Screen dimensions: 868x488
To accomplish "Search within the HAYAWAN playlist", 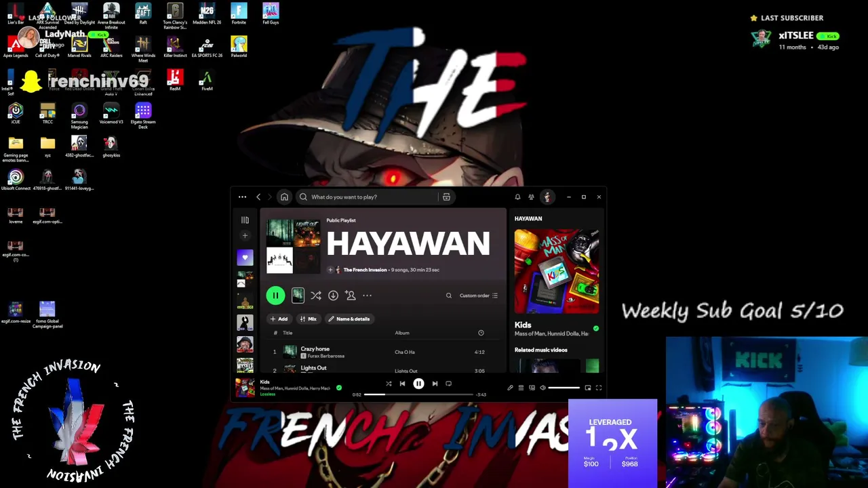I will pyautogui.click(x=448, y=296).
